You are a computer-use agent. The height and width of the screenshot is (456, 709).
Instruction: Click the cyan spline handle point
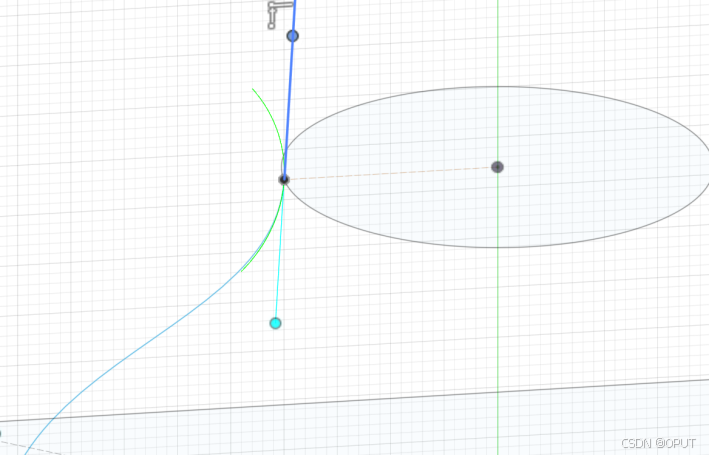coord(275,323)
